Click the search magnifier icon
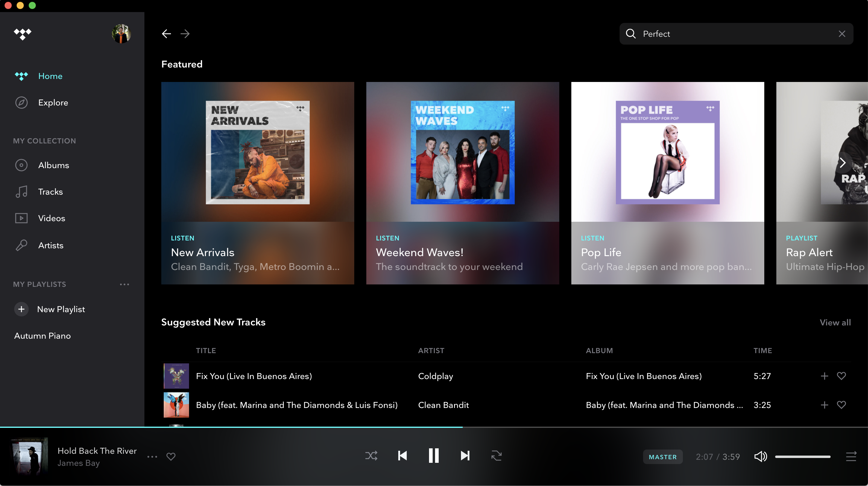The image size is (868, 486). (x=630, y=34)
